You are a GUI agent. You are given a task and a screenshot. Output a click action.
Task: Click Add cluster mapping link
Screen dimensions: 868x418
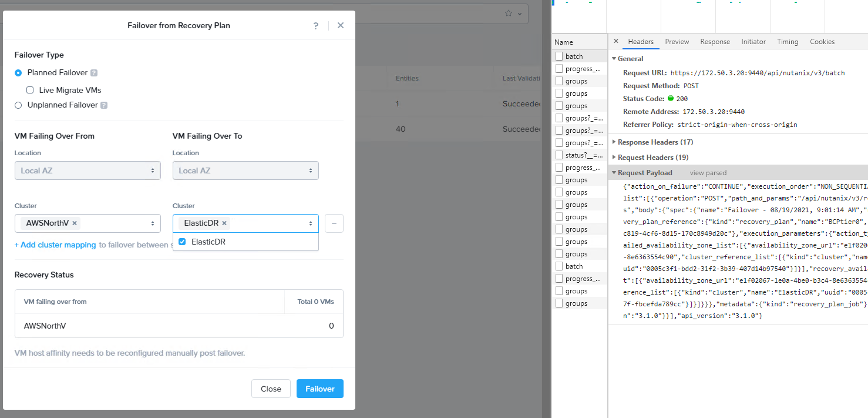point(55,245)
